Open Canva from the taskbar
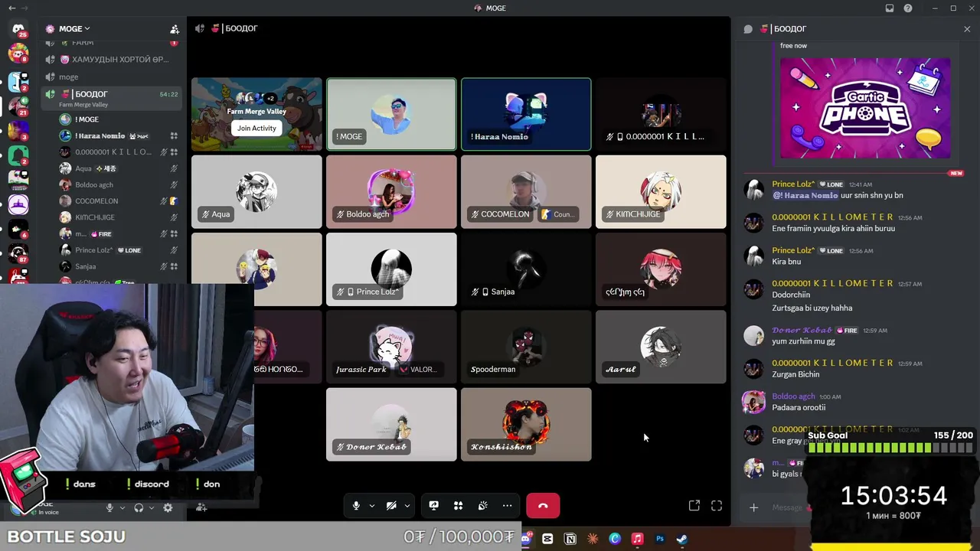 coord(615,539)
